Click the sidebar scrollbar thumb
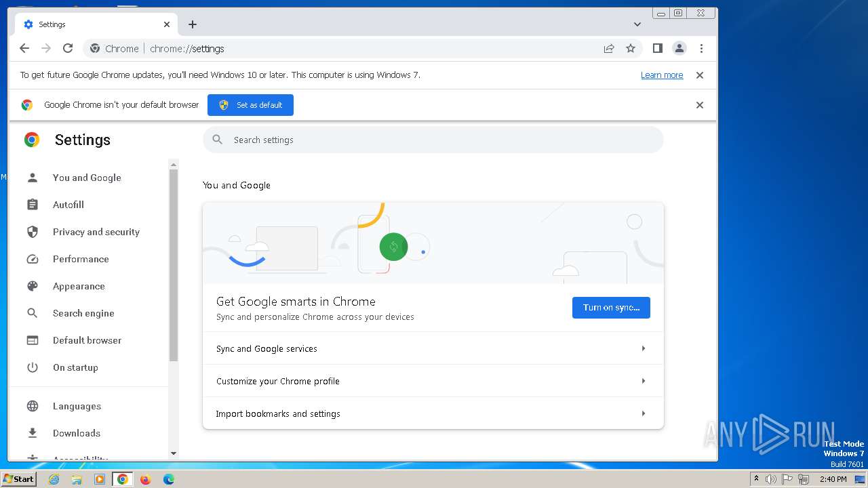Image resolution: width=868 pixels, height=488 pixels. [x=174, y=265]
